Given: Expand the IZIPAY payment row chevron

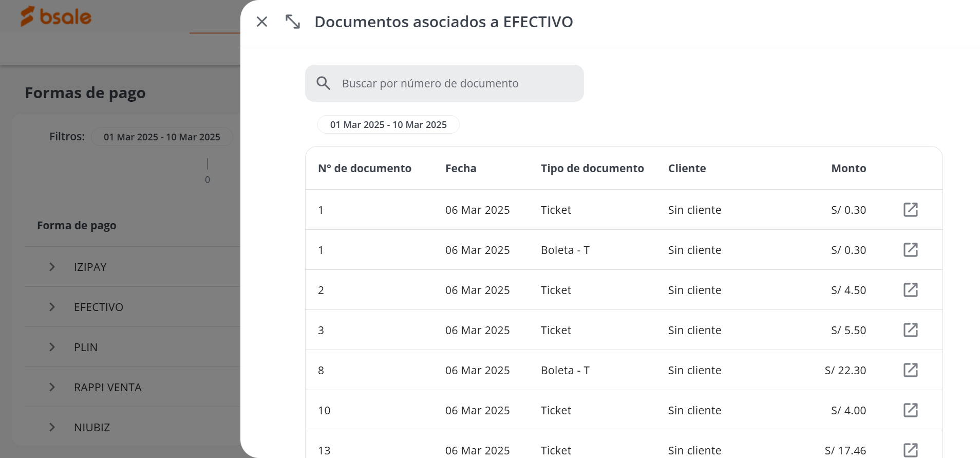Looking at the screenshot, I should point(52,267).
